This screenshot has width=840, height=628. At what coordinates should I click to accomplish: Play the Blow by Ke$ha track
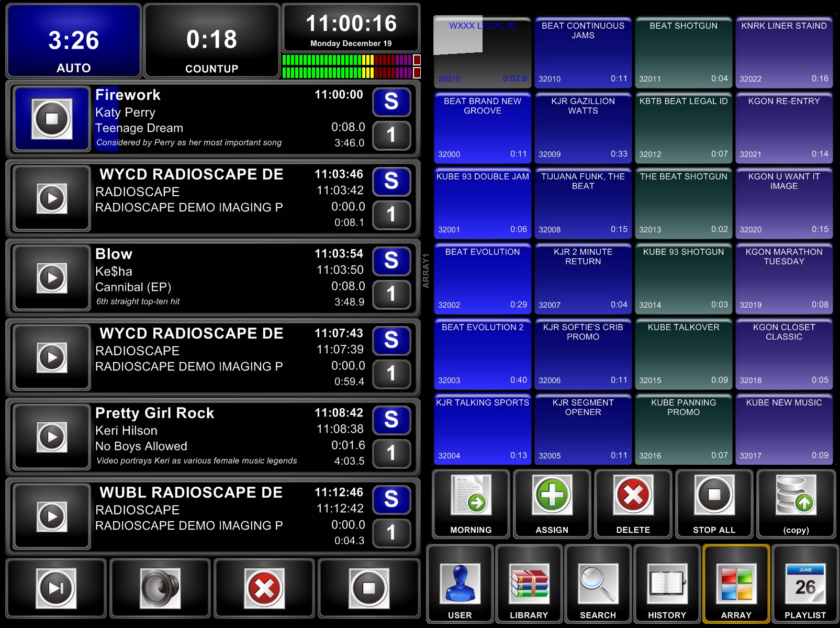[x=52, y=278]
